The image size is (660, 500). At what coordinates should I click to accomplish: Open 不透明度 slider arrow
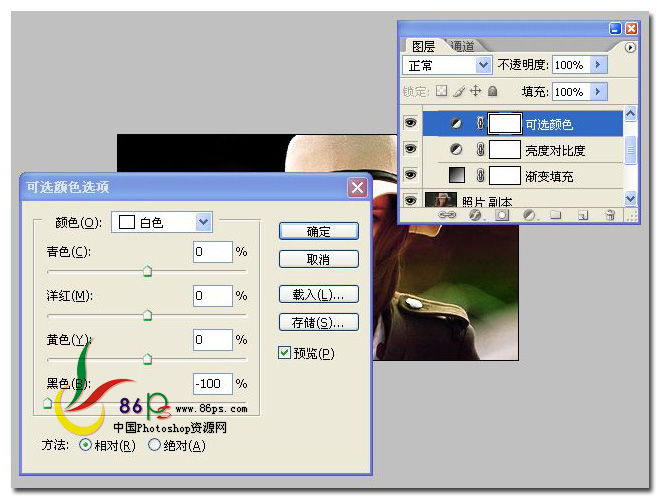pos(598,65)
